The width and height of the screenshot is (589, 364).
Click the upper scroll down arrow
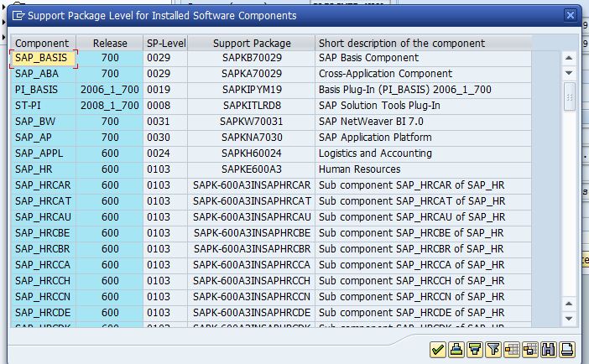coord(569,72)
